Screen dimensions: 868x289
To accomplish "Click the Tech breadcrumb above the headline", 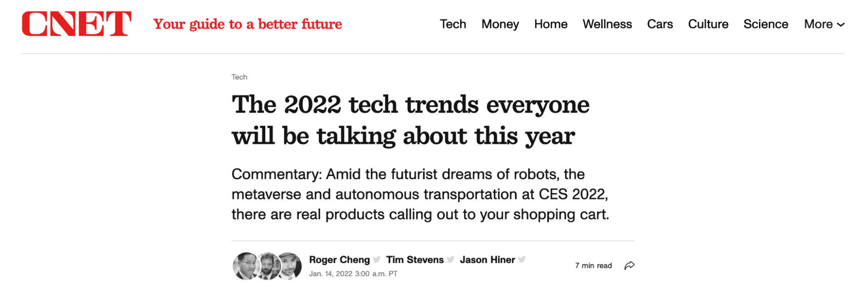I will [239, 77].
